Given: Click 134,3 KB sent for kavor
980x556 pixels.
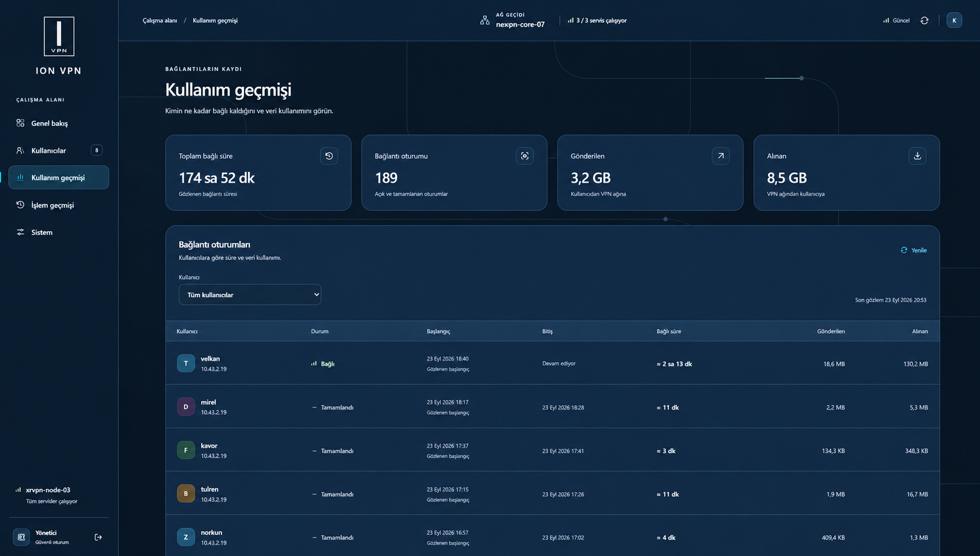Looking at the screenshot, I should point(833,451).
